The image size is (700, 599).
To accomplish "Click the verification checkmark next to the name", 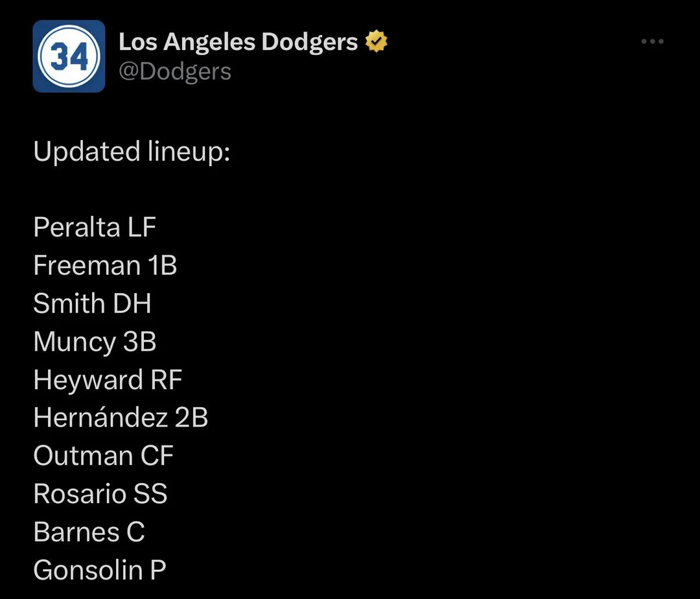I will [x=377, y=40].
